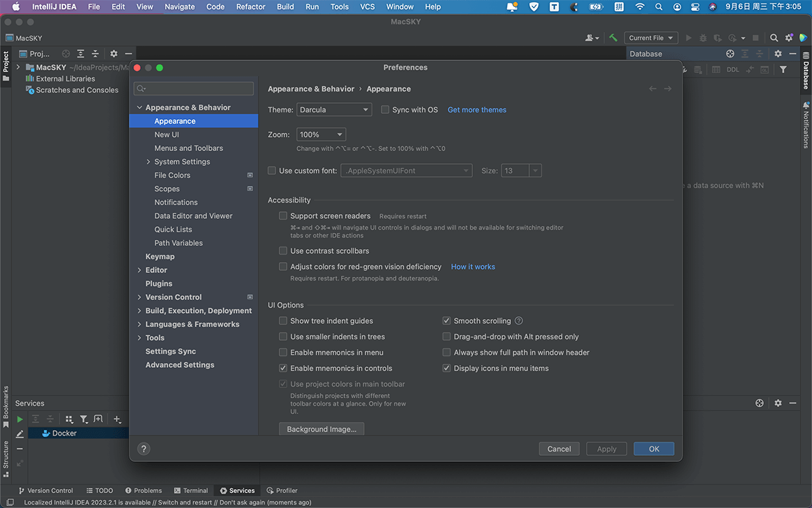Screen dimensions: 812x508
Task: Click the Services Group By icon
Action: pos(69,419)
